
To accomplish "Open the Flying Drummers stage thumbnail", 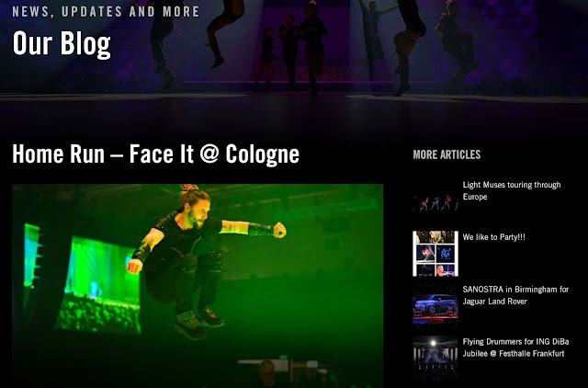I will point(435,359).
